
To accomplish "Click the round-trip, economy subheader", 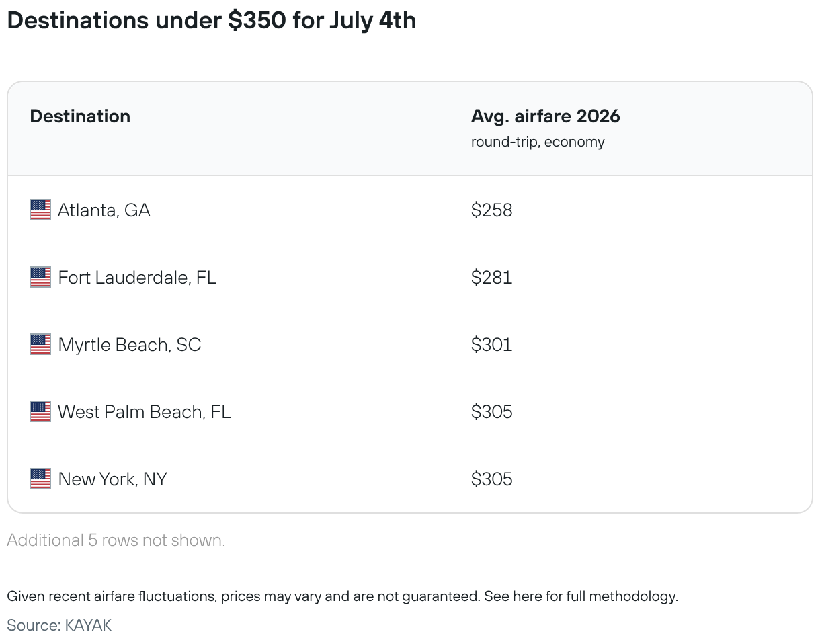I will (x=538, y=143).
